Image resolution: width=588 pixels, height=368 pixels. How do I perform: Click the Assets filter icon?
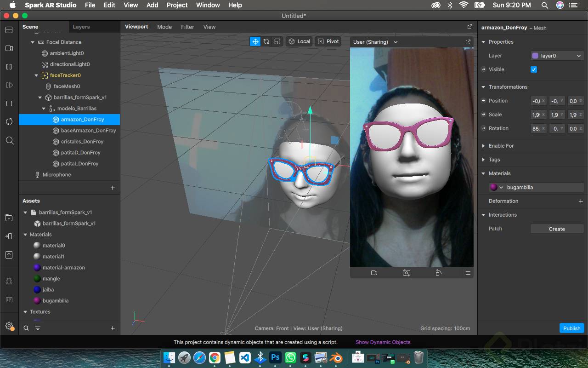coord(38,328)
